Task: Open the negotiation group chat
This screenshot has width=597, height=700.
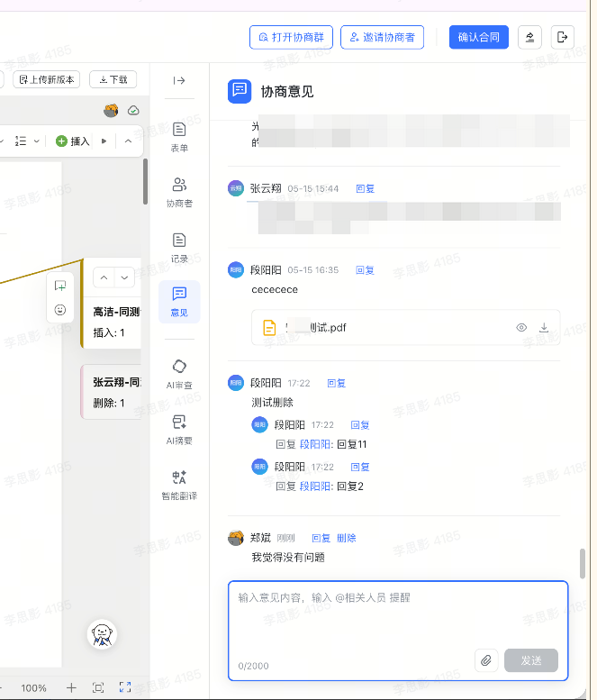Action: pyautogui.click(x=291, y=37)
